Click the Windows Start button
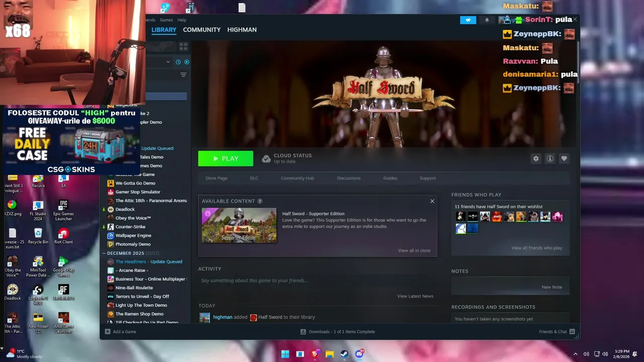 pos(285,354)
